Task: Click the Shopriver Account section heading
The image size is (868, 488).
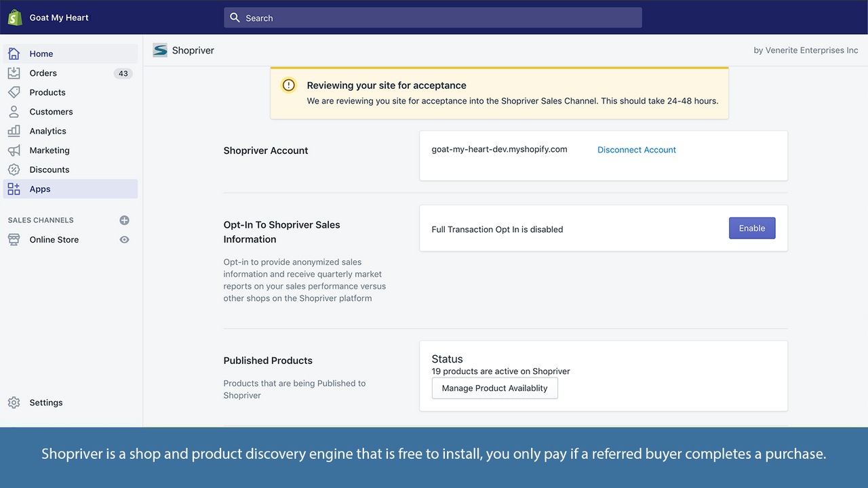Action: click(x=266, y=150)
